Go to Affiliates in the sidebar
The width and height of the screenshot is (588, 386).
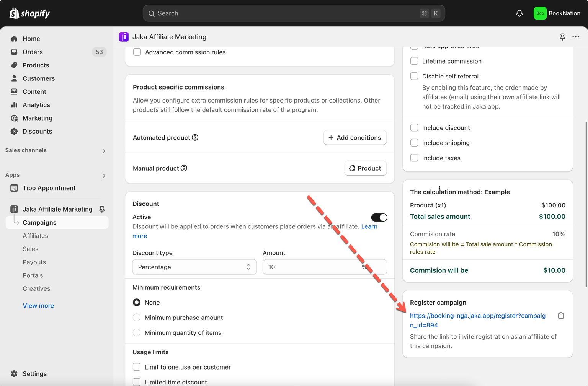coord(35,236)
